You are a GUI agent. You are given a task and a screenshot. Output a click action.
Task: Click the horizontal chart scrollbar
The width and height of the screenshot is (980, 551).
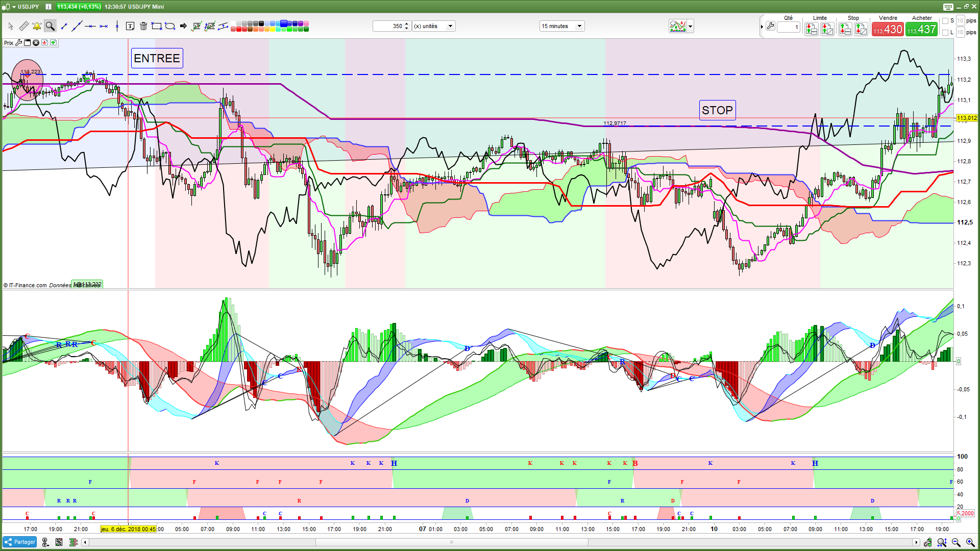click(451, 542)
